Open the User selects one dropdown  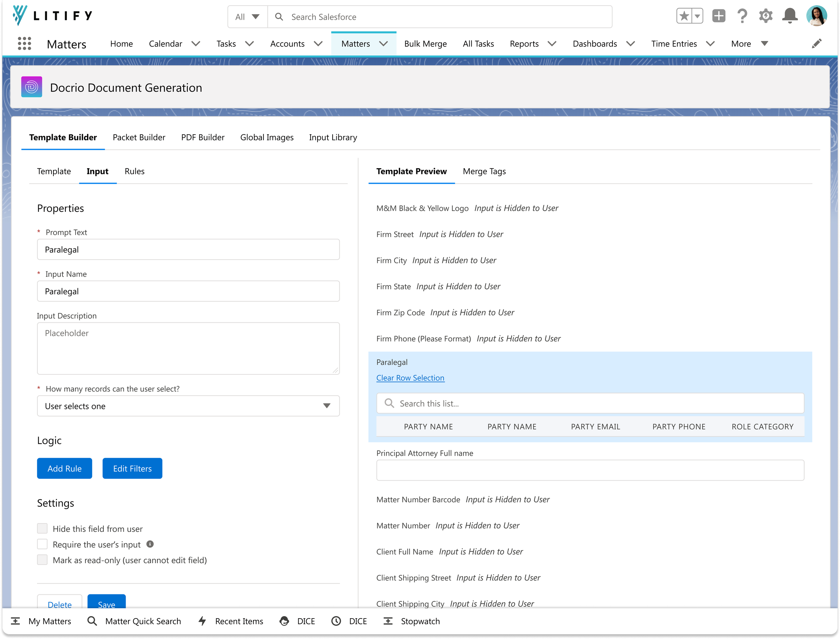[x=188, y=406]
